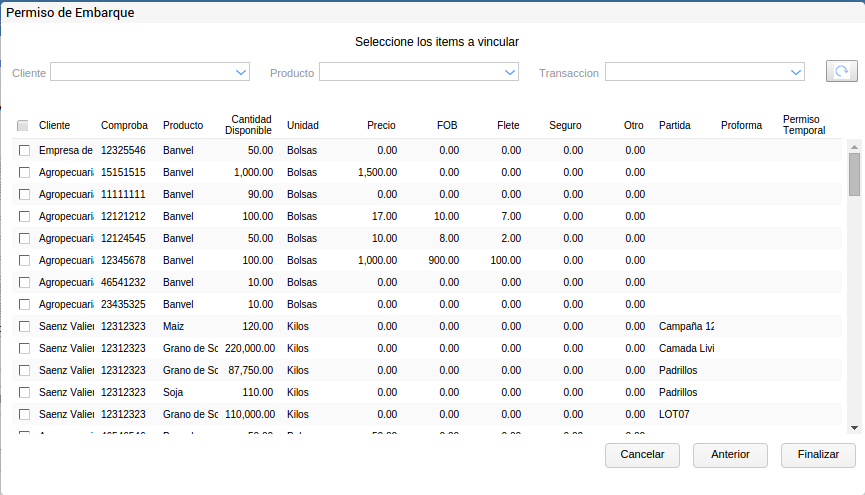The image size is (865, 495).
Task: Go back with the Anterior button
Action: click(x=730, y=454)
